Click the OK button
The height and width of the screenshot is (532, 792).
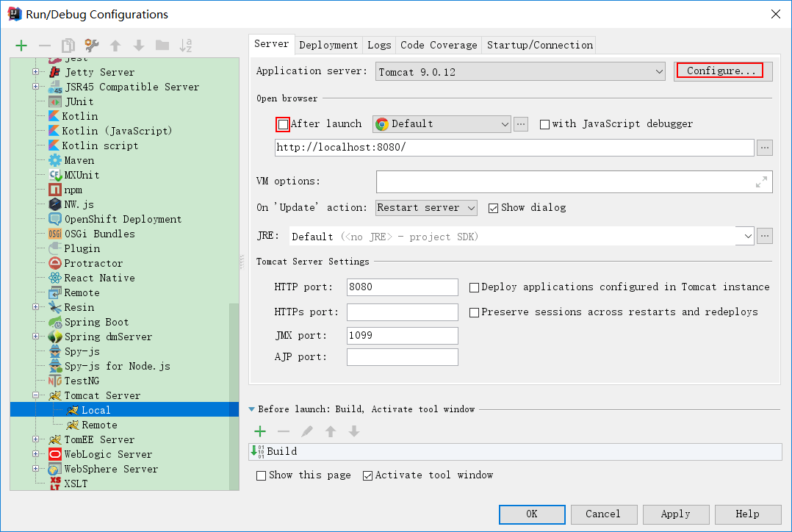click(532, 514)
